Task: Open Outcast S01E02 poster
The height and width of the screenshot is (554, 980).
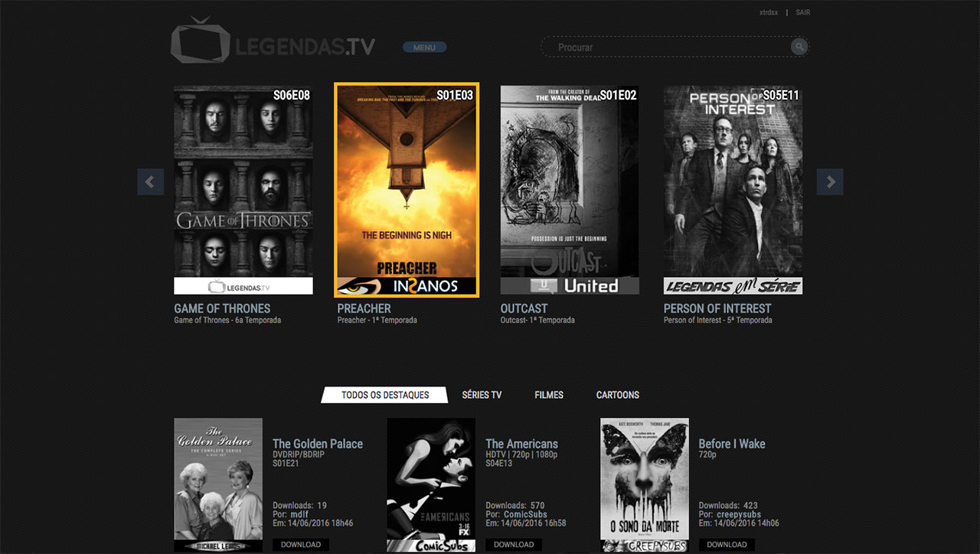Action: 570,190
